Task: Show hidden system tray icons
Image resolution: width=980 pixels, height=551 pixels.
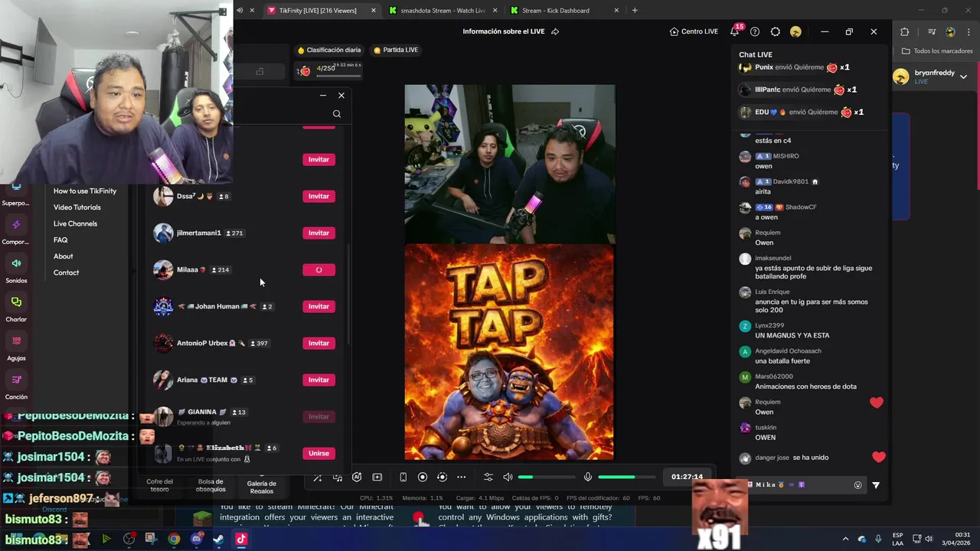Action: coord(845,539)
